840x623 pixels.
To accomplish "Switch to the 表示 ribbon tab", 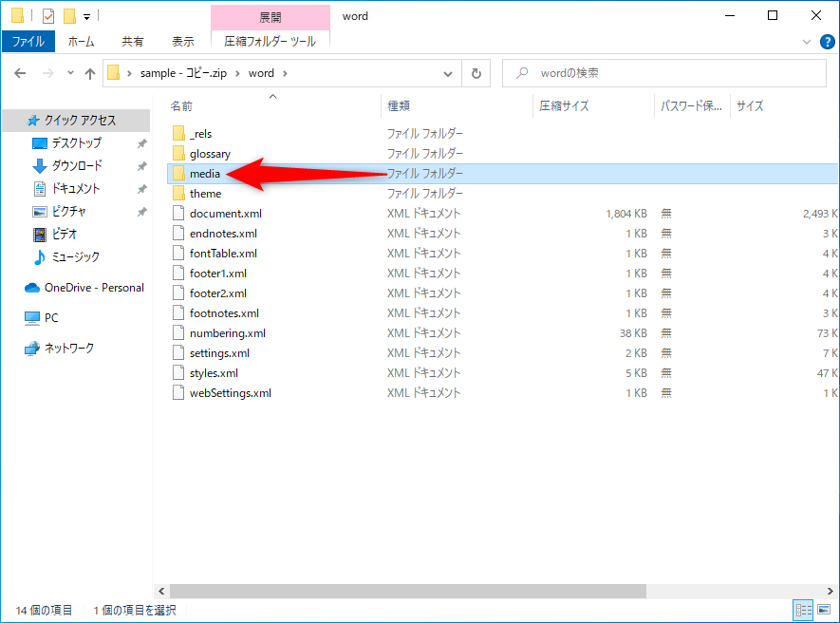I will click(x=182, y=41).
